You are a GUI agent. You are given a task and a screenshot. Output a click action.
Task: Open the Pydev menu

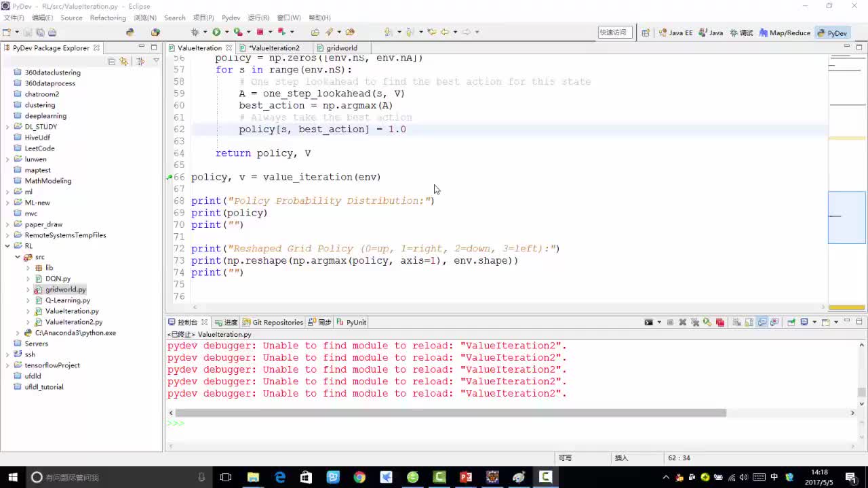(231, 18)
